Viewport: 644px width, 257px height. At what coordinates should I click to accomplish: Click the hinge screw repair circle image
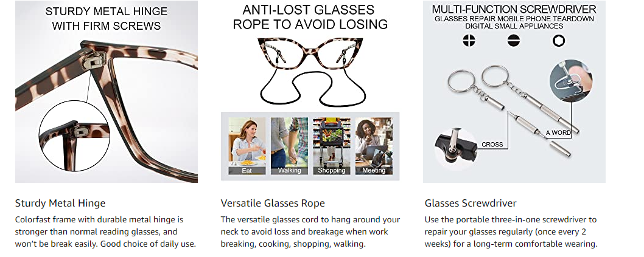click(456, 149)
